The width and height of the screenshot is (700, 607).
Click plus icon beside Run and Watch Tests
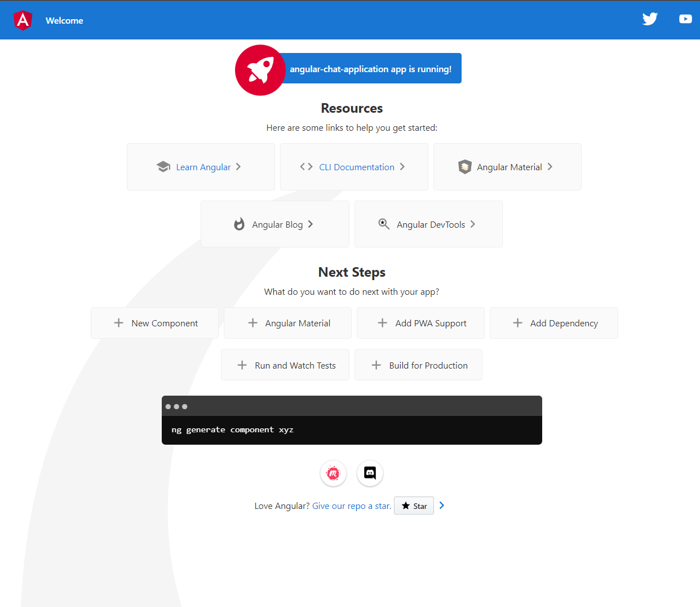[242, 365]
